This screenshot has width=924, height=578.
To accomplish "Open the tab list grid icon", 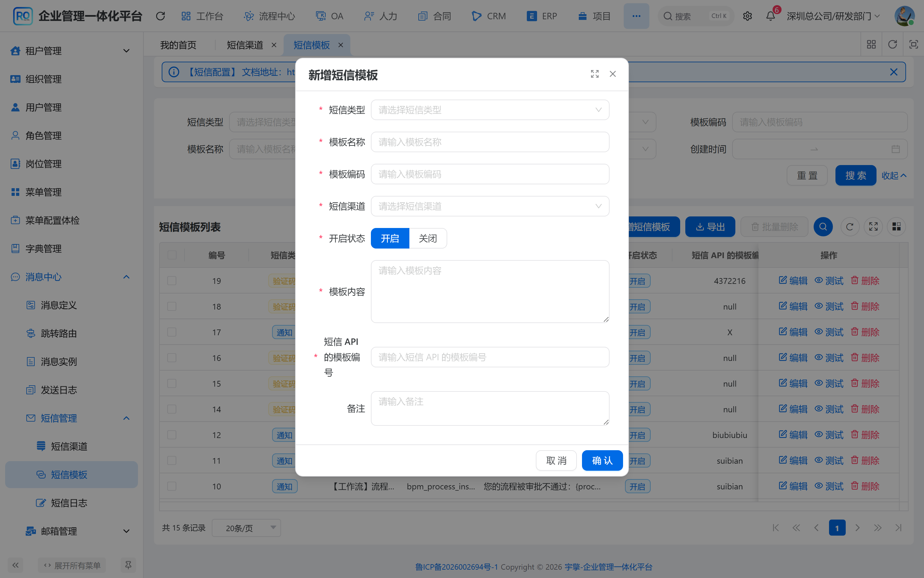I will [x=871, y=44].
